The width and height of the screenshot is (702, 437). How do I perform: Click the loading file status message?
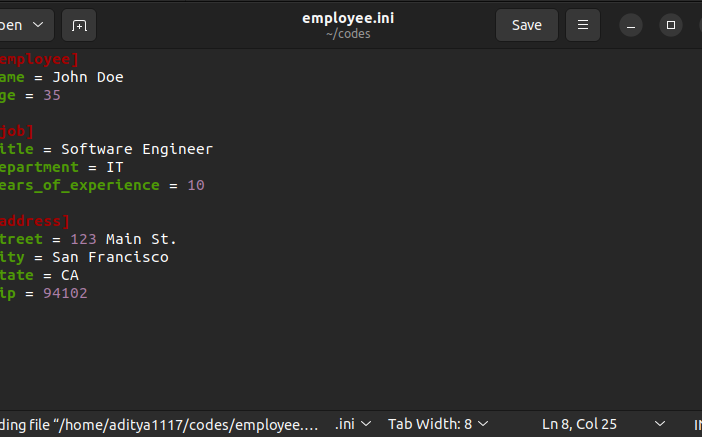[159, 424]
